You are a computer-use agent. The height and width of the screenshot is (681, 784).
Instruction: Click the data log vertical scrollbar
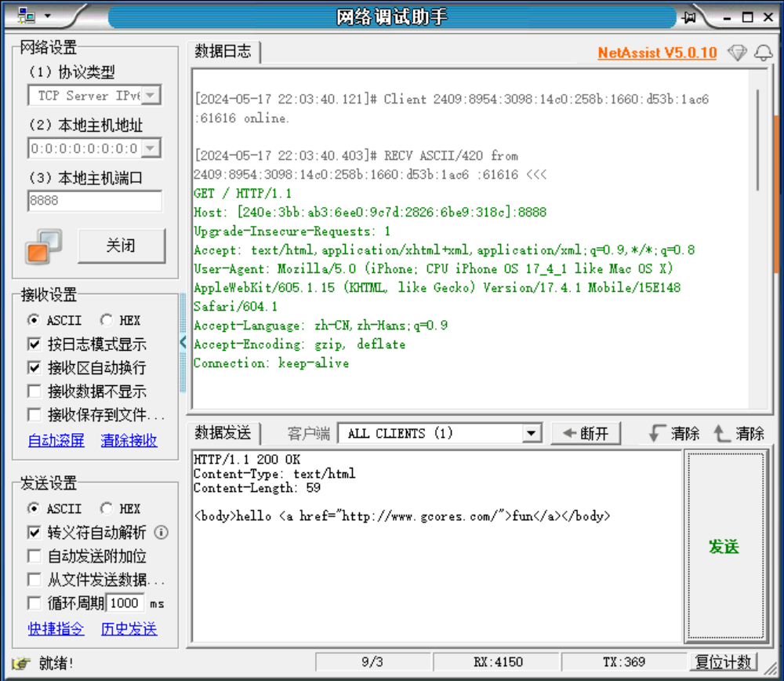(x=757, y=140)
